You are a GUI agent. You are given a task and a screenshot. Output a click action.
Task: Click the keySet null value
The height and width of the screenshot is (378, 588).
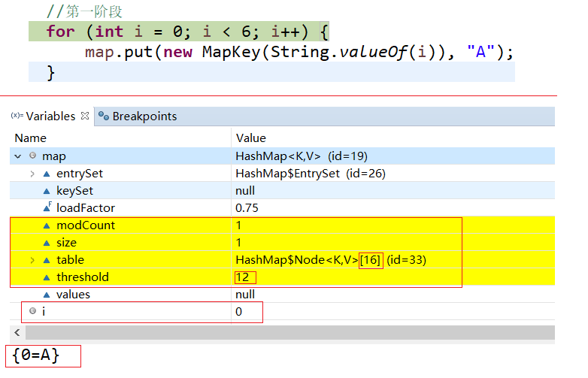[x=245, y=191]
